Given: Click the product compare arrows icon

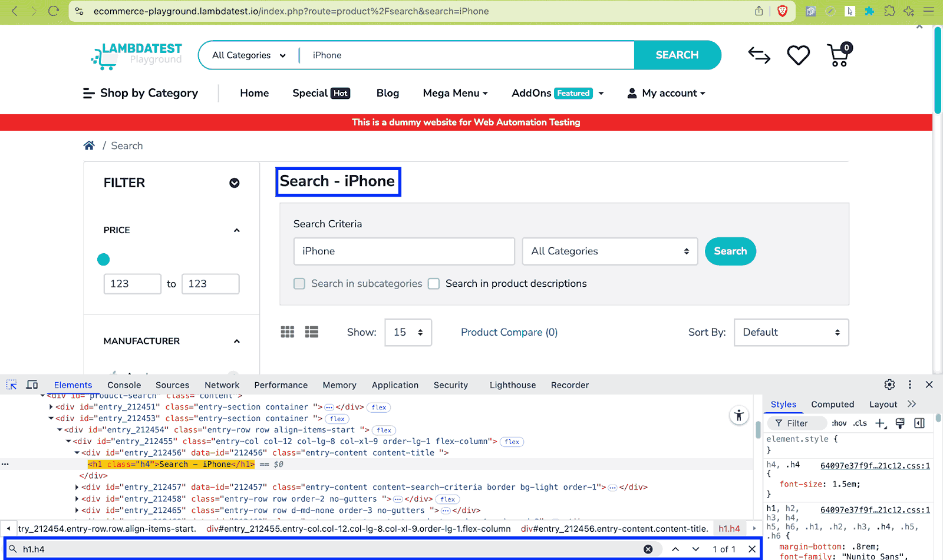Looking at the screenshot, I should (759, 55).
